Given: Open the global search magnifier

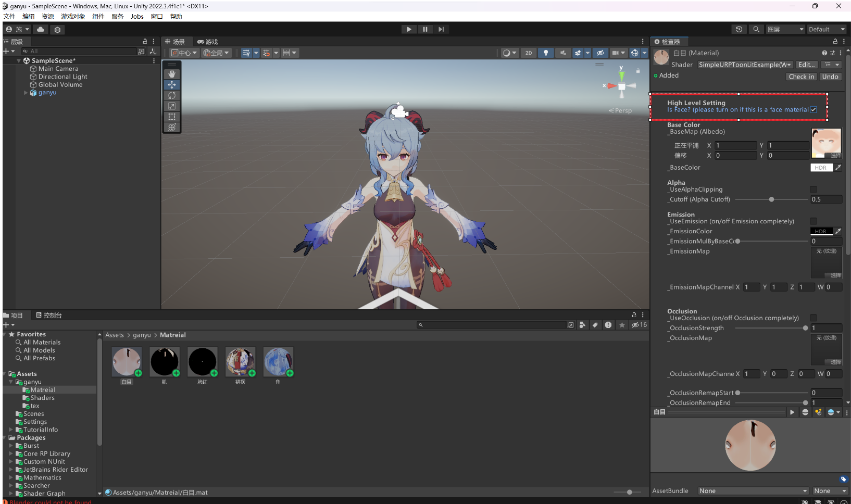Looking at the screenshot, I should [756, 29].
